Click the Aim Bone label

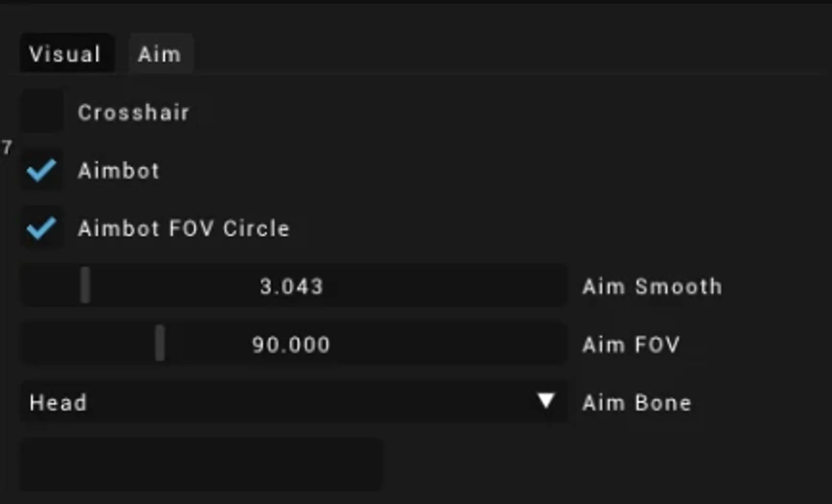click(x=637, y=403)
